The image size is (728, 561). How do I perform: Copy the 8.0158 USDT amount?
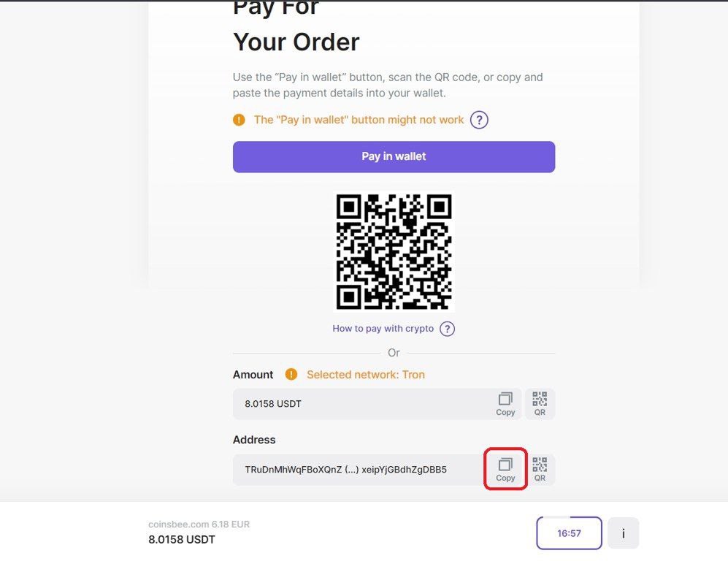tap(505, 404)
